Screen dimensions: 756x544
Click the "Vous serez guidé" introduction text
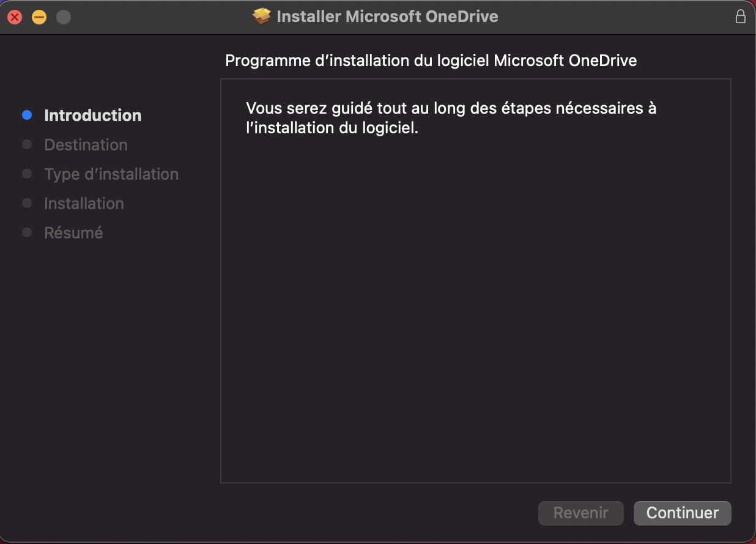pos(451,118)
